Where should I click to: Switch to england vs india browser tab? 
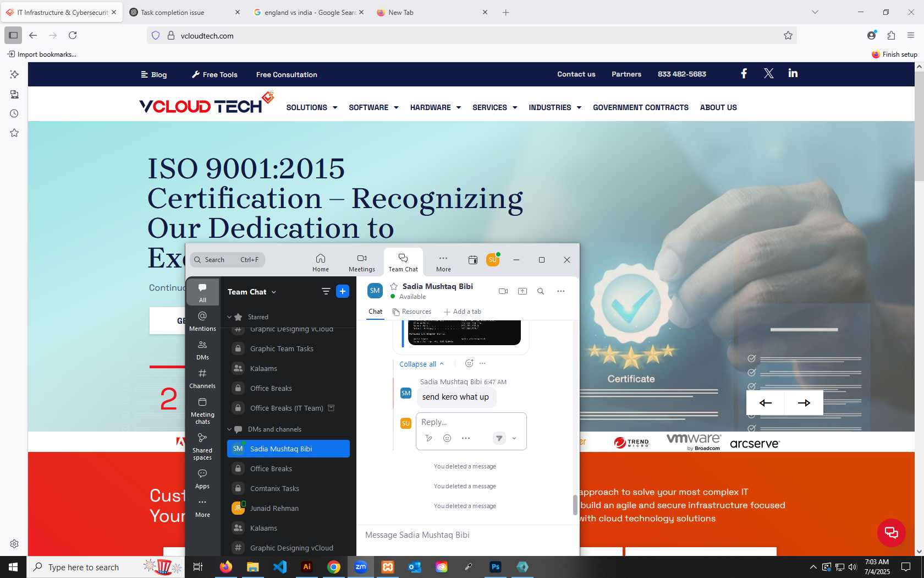310,12
